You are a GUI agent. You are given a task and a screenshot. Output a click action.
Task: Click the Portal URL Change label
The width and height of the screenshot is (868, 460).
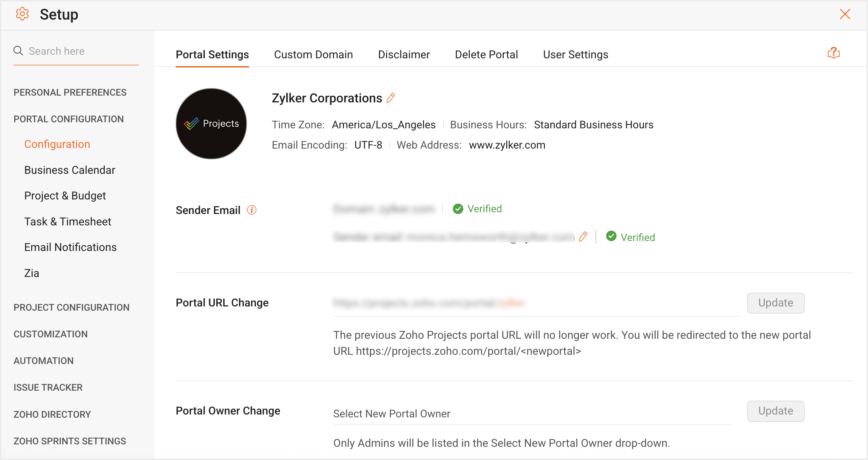click(x=222, y=303)
